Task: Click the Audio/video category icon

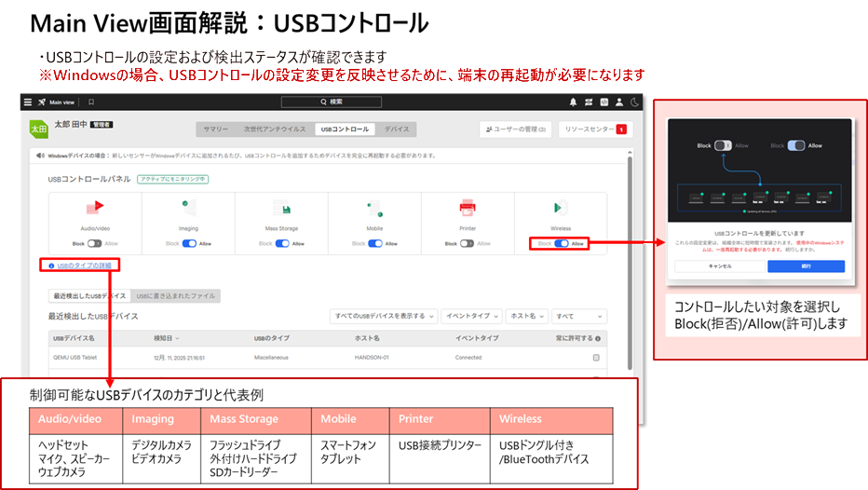Action: tap(94, 207)
